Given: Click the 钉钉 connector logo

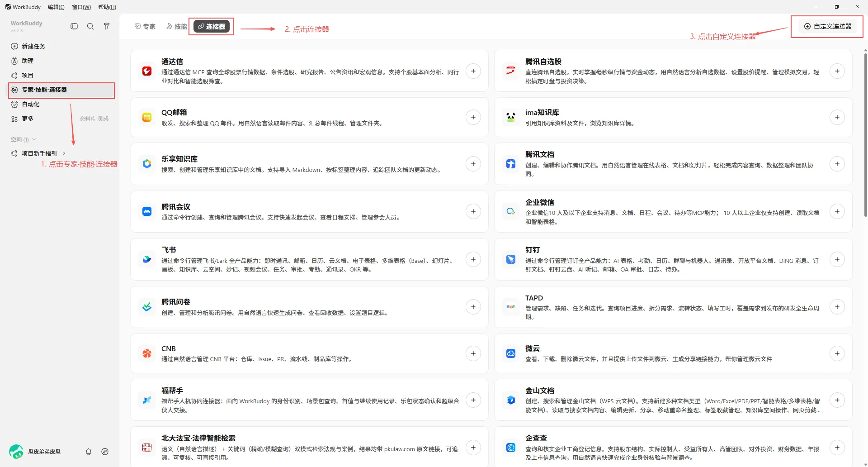Looking at the screenshot, I should [x=511, y=259].
